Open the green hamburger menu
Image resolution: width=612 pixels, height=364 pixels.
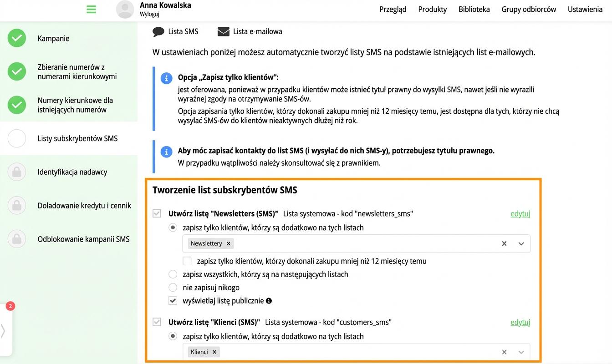(x=91, y=9)
